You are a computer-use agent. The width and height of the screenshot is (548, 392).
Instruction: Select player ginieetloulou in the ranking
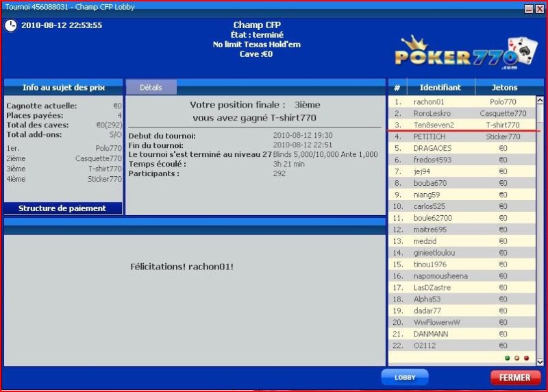click(x=462, y=252)
